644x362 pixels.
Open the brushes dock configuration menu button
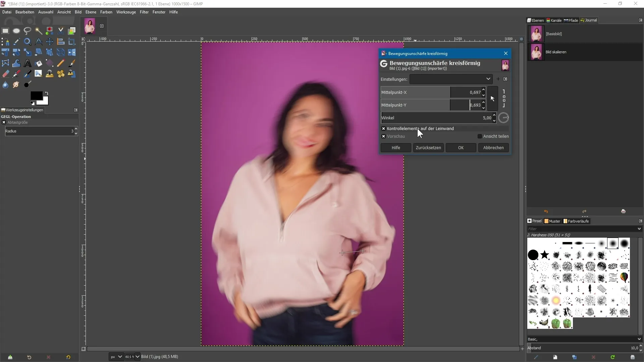(x=640, y=221)
